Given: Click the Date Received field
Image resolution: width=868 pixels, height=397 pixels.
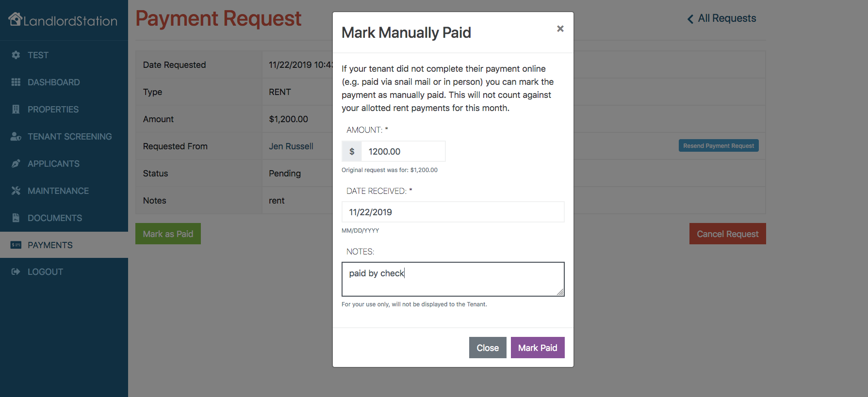Looking at the screenshot, I should 453,212.
